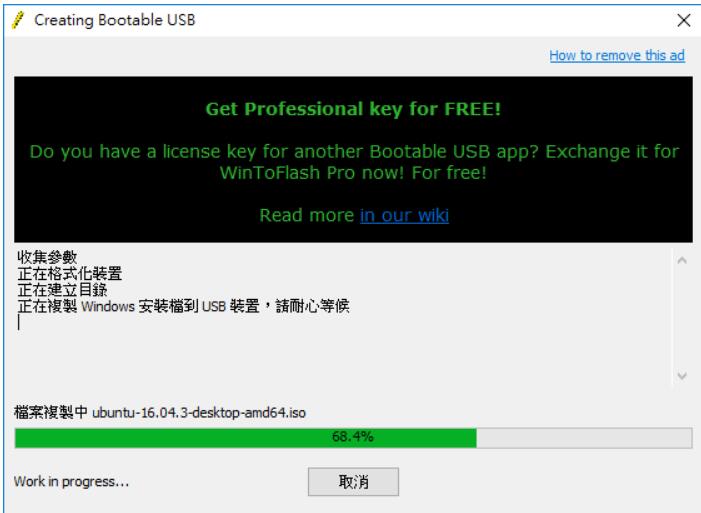
Task: Click inside the log text area
Action: pos(342,316)
